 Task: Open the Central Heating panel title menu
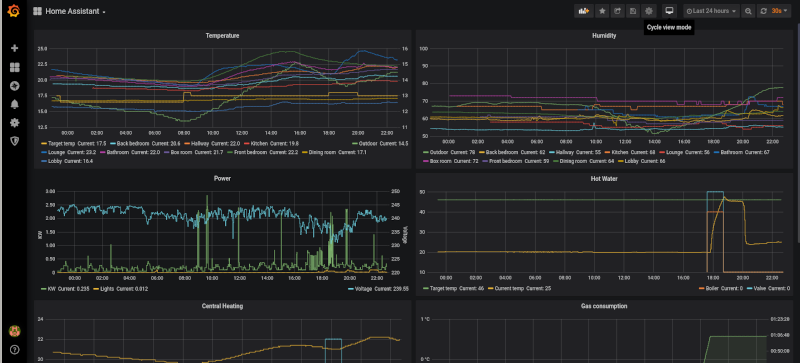click(222, 306)
